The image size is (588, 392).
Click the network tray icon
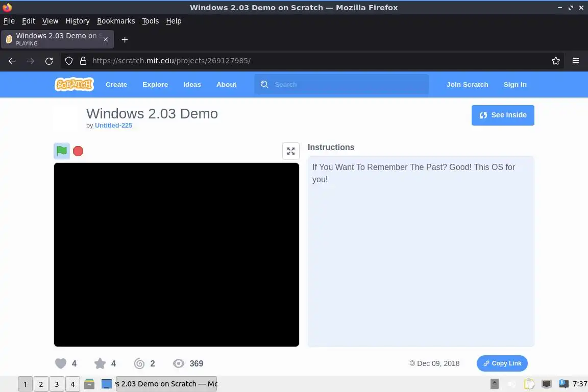(547, 384)
